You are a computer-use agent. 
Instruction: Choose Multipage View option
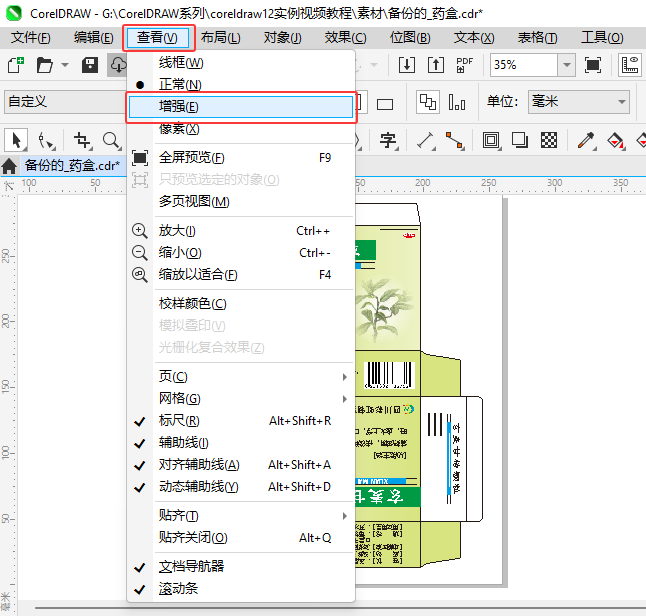(241, 201)
